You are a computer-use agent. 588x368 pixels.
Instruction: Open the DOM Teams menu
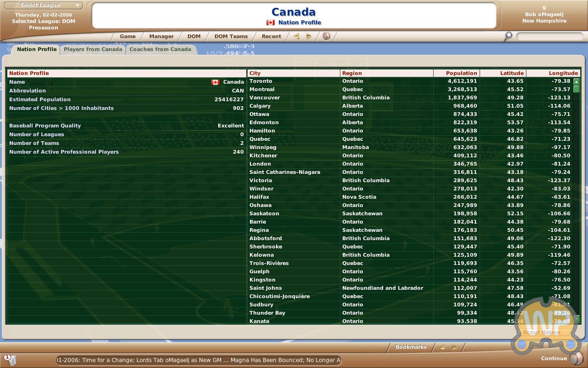[x=231, y=36]
